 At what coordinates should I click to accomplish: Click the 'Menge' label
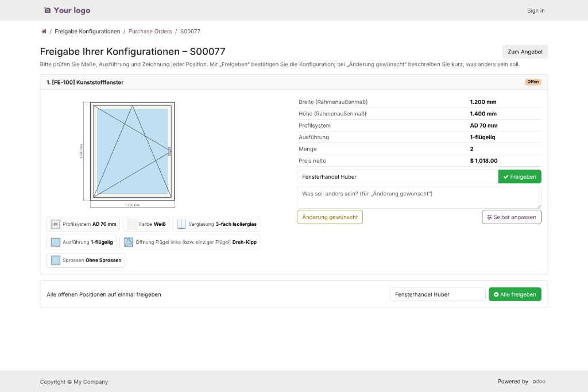[x=308, y=149]
